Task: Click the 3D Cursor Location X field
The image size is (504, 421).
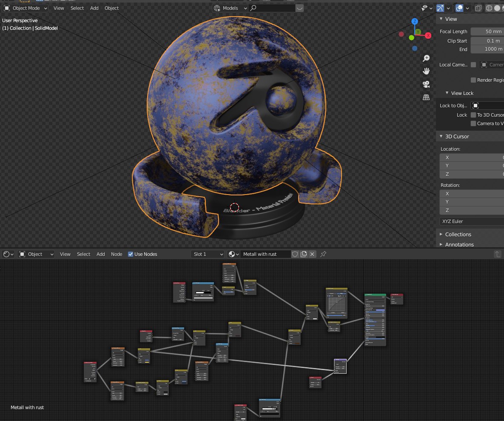Action: [x=472, y=158]
